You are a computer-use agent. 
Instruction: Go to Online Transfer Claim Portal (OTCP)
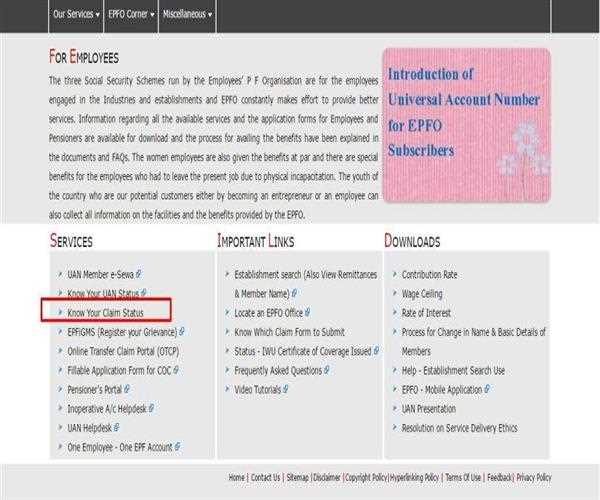123,351
